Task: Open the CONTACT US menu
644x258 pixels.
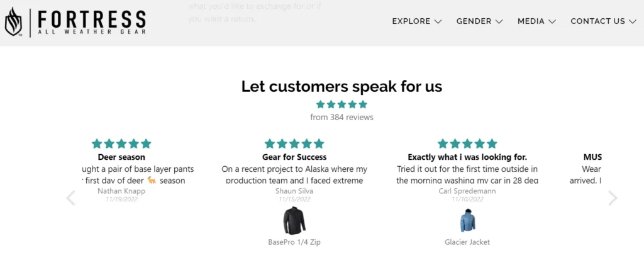Action: [x=603, y=21]
